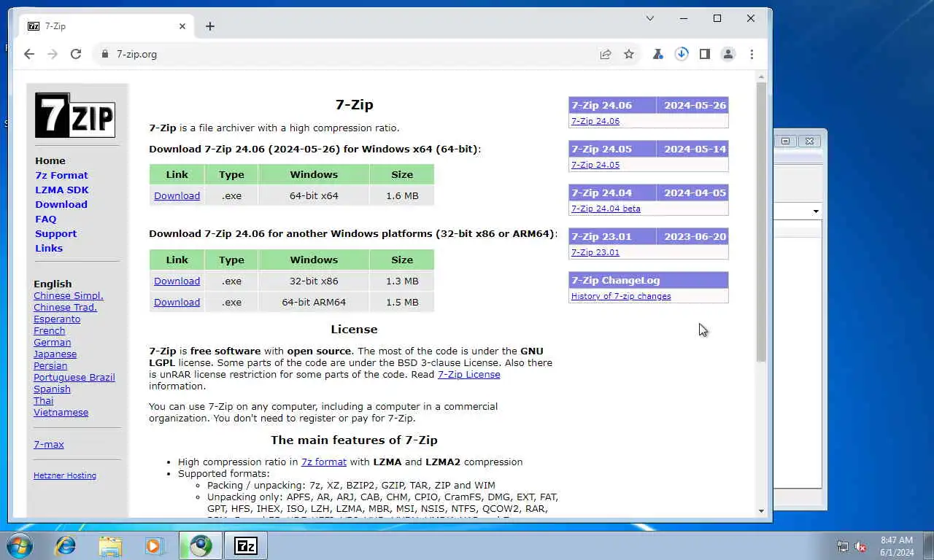Image resolution: width=934 pixels, height=560 pixels.
Task: Click the 7-Zip logo image
Action: (x=75, y=115)
